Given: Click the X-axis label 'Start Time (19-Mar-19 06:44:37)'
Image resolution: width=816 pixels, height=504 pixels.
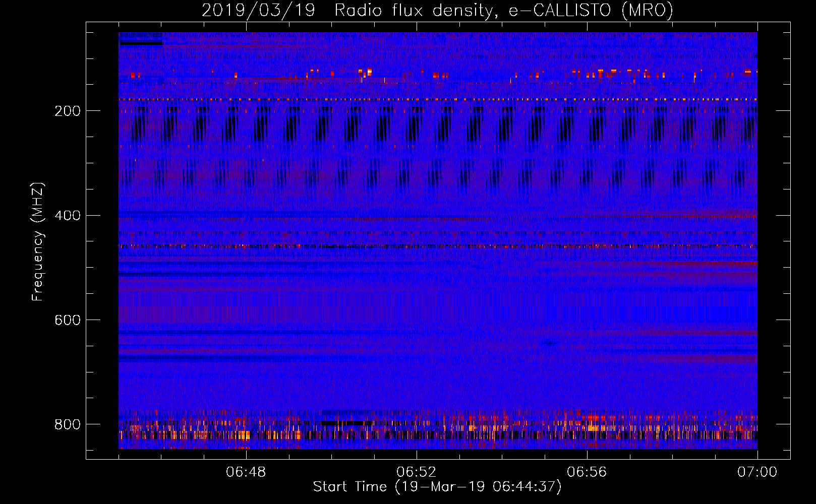Looking at the screenshot, I should 437,487.
